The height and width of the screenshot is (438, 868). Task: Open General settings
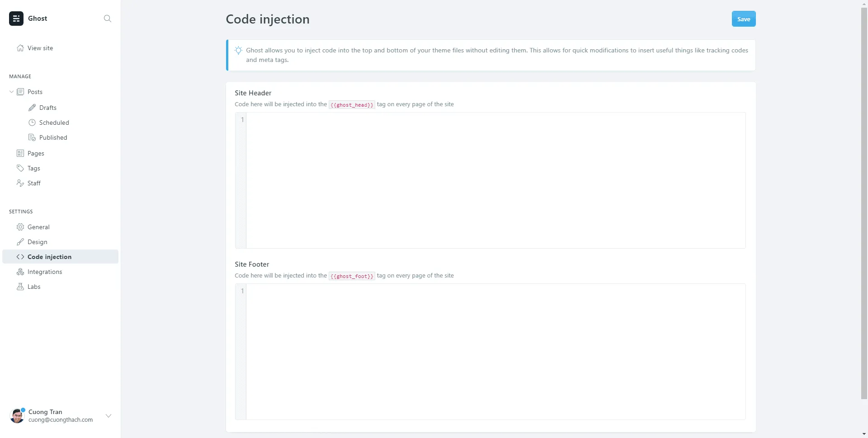[38, 227]
